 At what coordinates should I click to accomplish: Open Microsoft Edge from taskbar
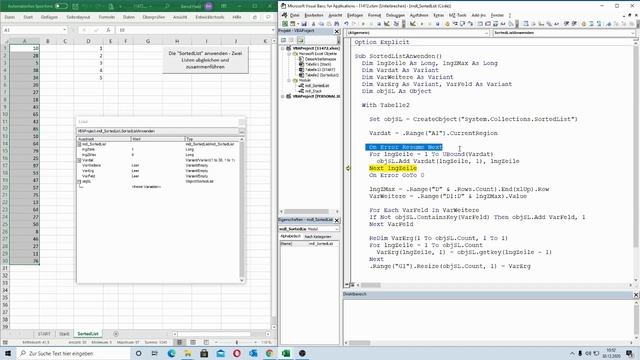[171, 353]
